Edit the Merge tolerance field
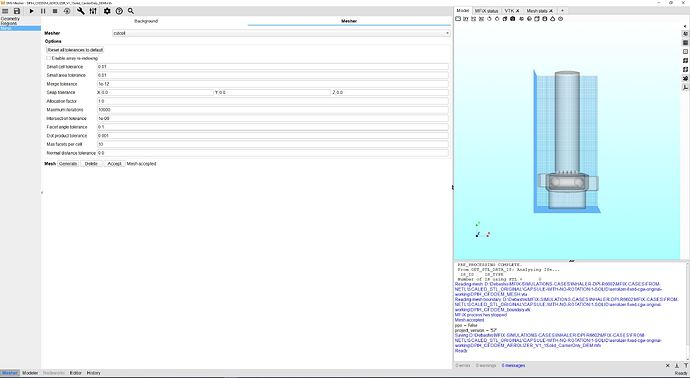690x378 pixels. [272, 84]
